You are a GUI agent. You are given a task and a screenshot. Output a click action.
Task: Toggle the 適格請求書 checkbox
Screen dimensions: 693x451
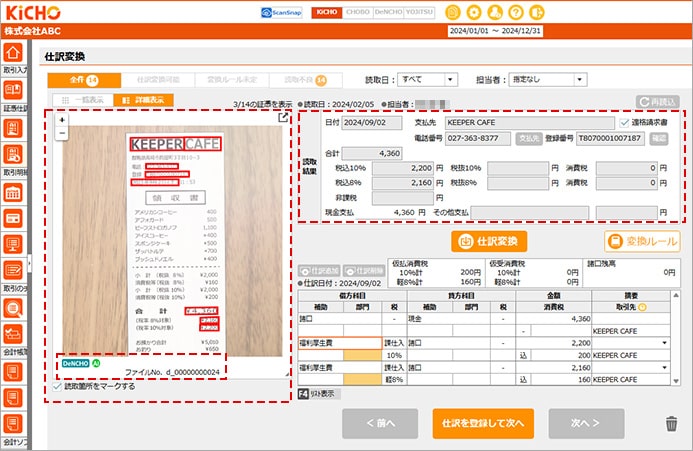pos(624,123)
